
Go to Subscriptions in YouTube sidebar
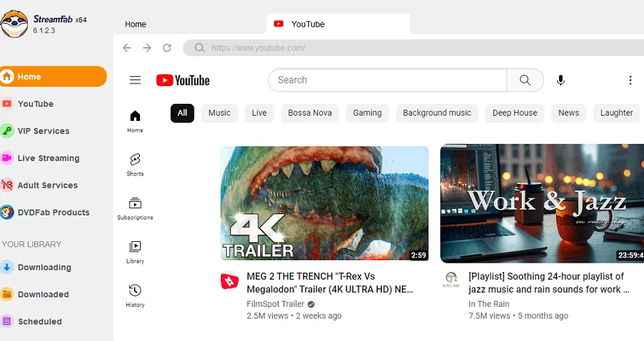135,208
